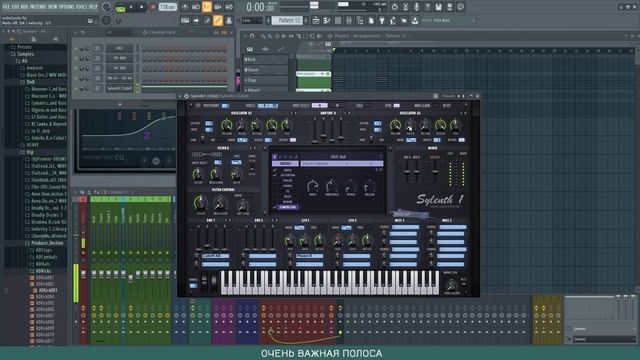Click the help question mark icon
640x360 pixels.
(427, 7)
